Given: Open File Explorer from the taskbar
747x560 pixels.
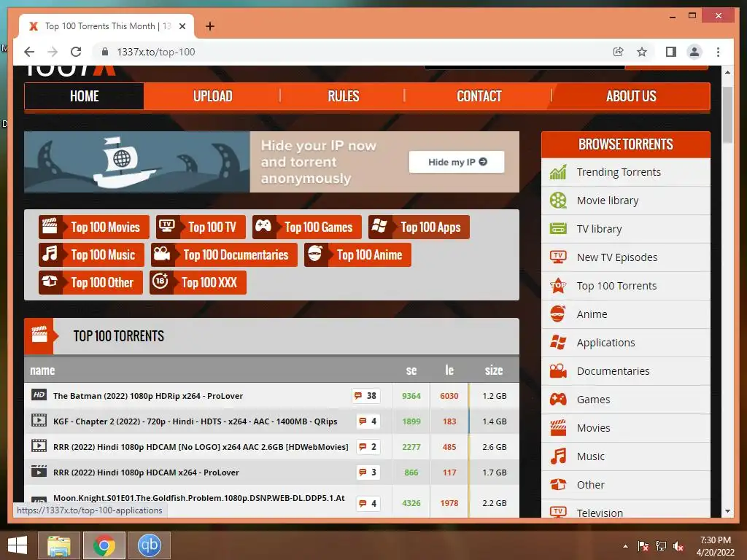Looking at the screenshot, I should click(x=59, y=545).
